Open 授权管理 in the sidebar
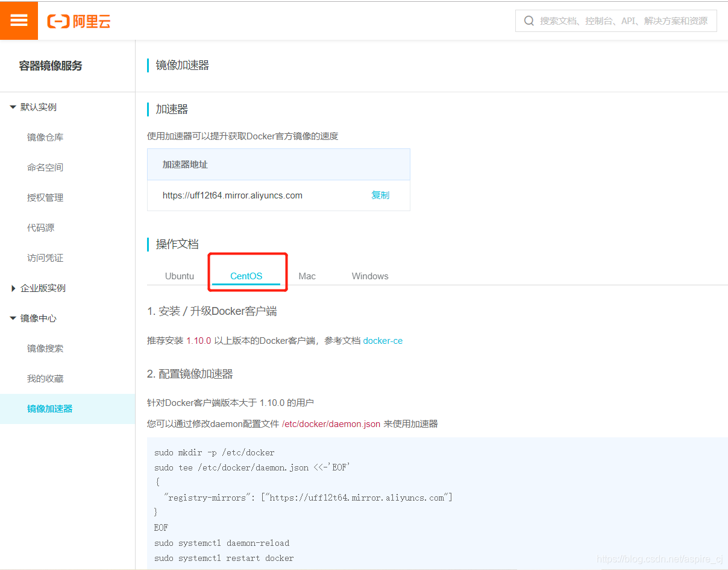Image resolution: width=728 pixels, height=570 pixels. pyautogui.click(x=45, y=198)
